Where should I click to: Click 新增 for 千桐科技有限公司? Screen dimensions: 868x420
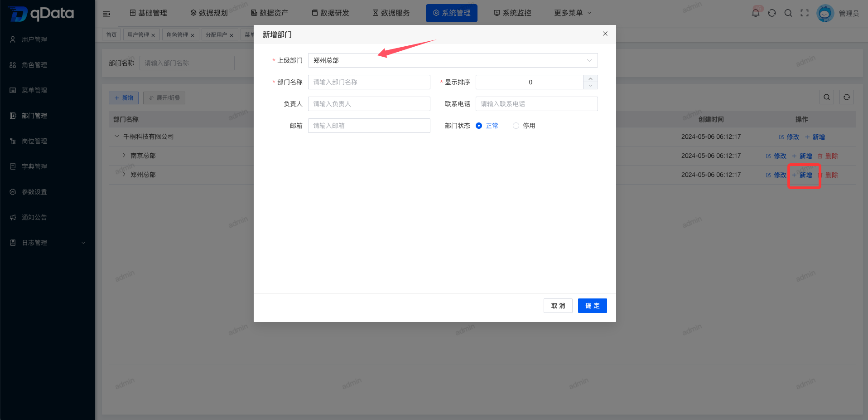815,137
